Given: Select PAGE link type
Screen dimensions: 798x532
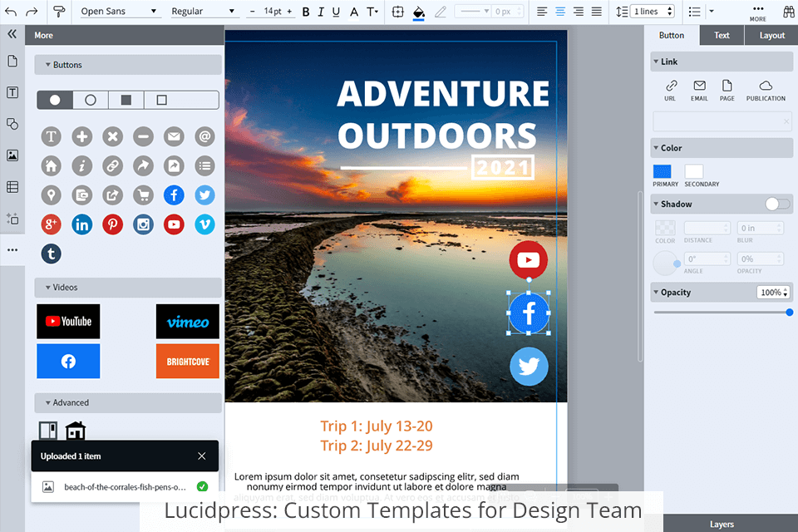Looking at the screenshot, I should (727, 91).
